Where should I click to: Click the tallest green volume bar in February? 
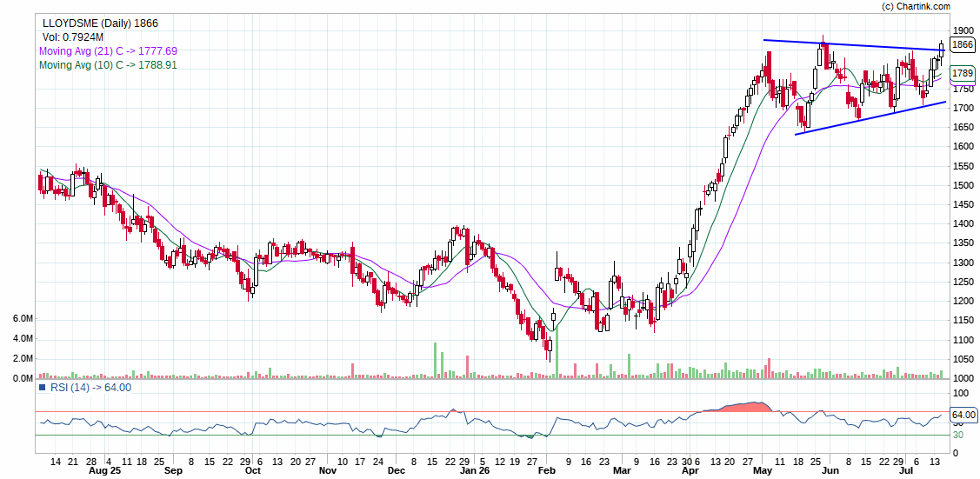(557, 352)
